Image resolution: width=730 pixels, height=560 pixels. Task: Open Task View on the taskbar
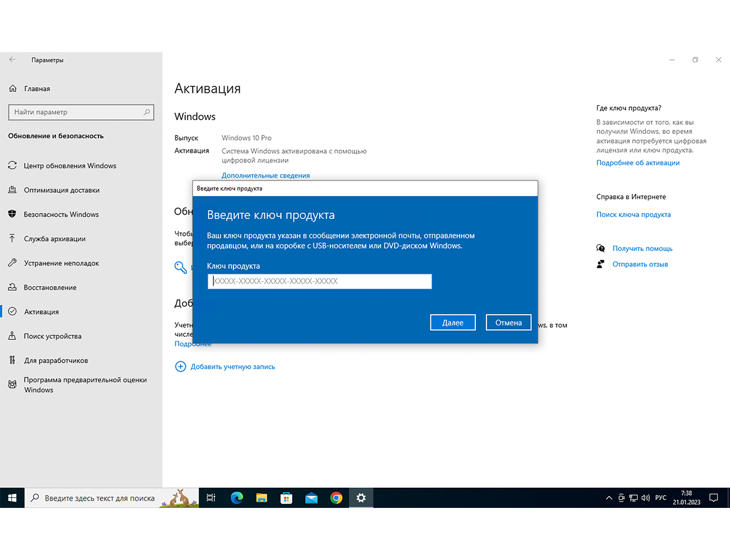click(211, 498)
